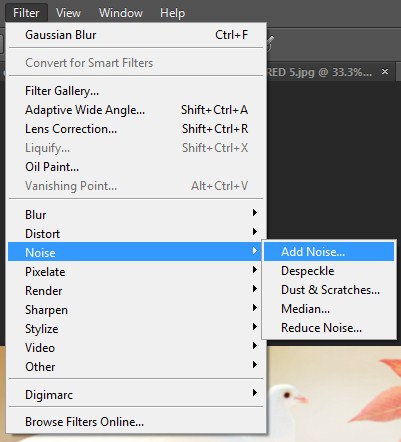Click Browse Filters Online
The width and height of the screenshot is (401, 442).
tap(136, 422)
